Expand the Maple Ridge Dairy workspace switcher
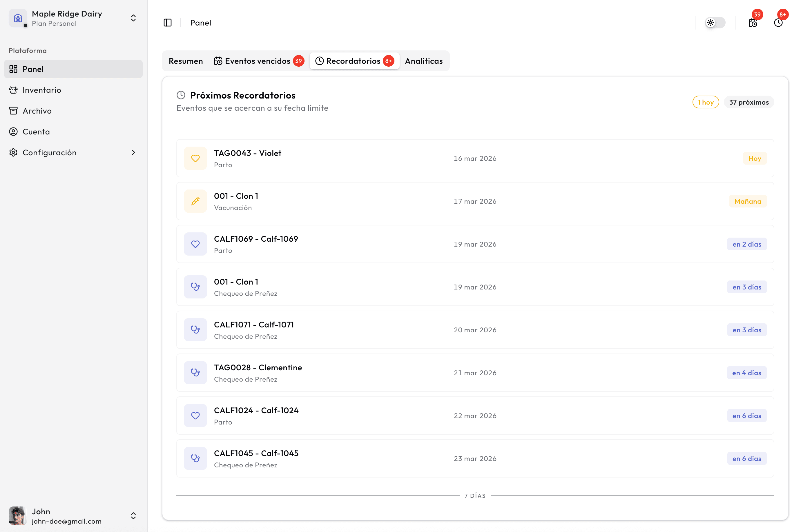The image size is (801, 532). [x=133, y=18]
